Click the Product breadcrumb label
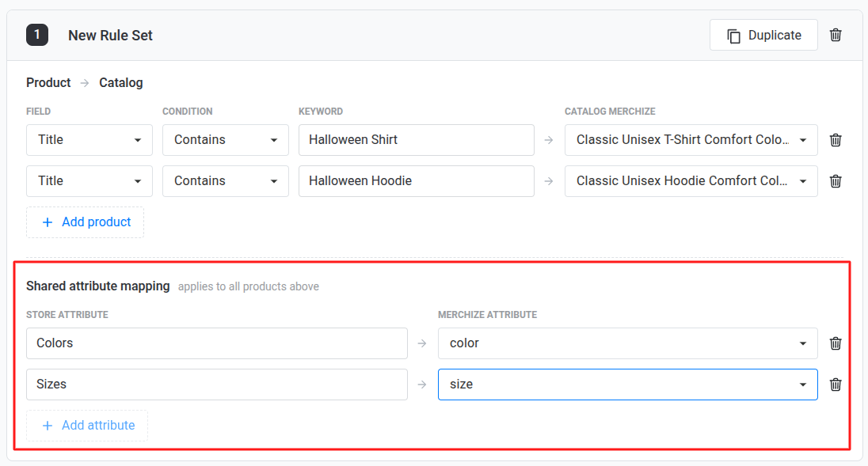Viewport: 868px width, 466px height. tap(49, 82)
